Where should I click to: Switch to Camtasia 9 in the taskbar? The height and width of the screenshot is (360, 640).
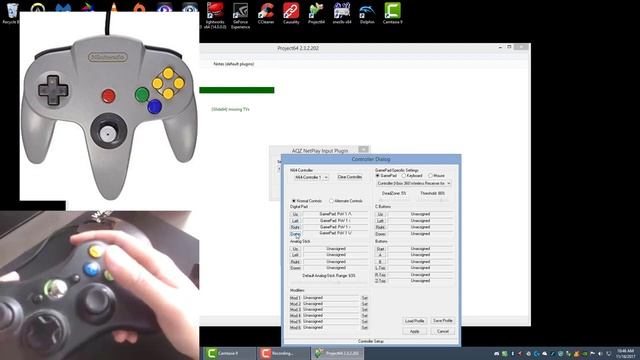pos(229,353)
